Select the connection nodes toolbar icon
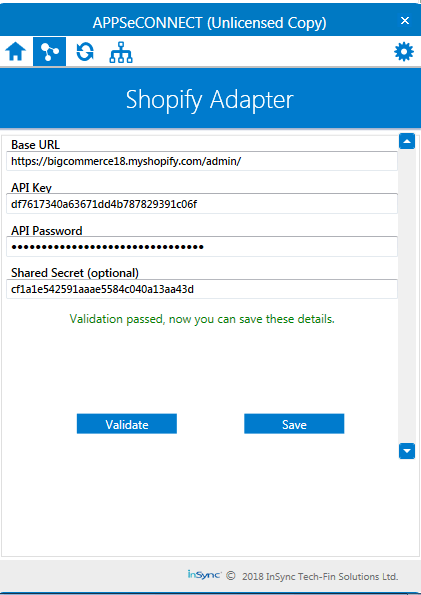 (49, 52)
